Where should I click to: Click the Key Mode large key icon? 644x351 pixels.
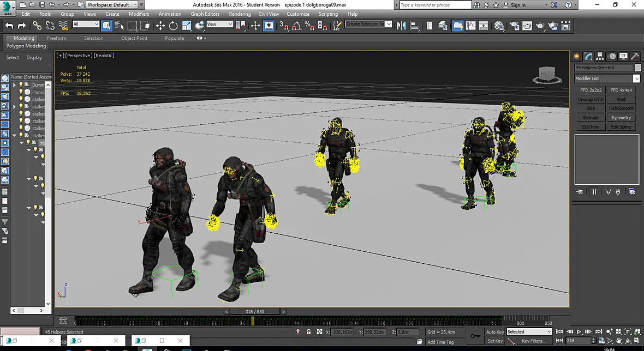click(x=475, y=336)
